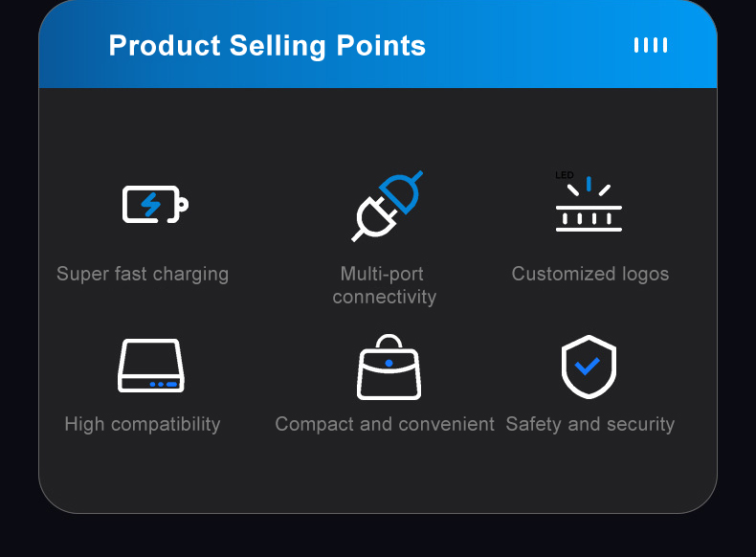Click the blue indicator dots on power bank
756x557 pixels.
pyautogui.click(x=164, y=385)
